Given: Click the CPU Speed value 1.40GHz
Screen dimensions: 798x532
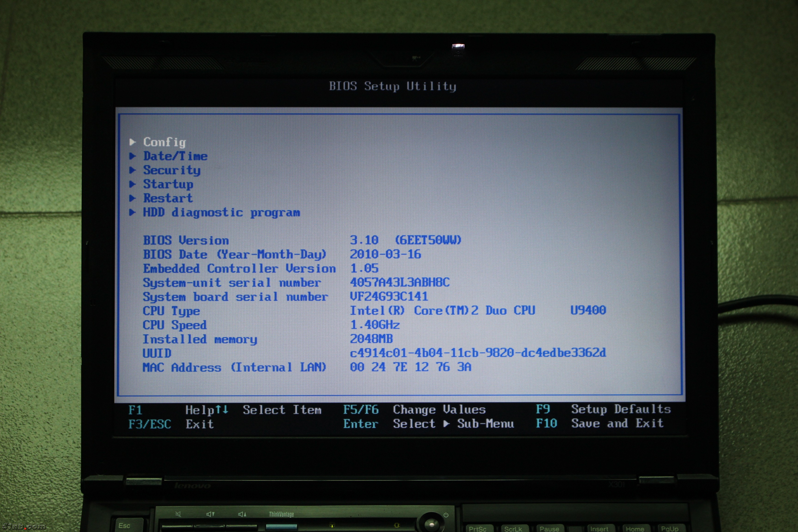Looking at the screenshot, I should point(375,325).
